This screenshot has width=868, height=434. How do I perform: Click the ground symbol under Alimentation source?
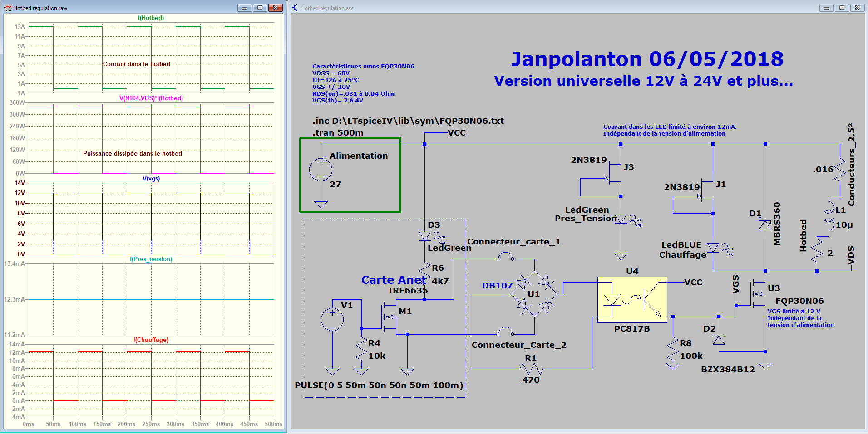coord(321,205)
